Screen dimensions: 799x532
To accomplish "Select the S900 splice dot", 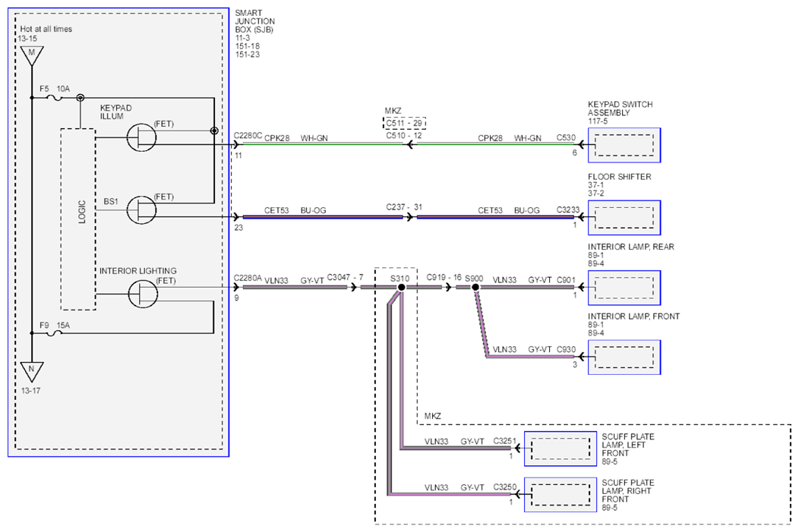I will (475, 288).
